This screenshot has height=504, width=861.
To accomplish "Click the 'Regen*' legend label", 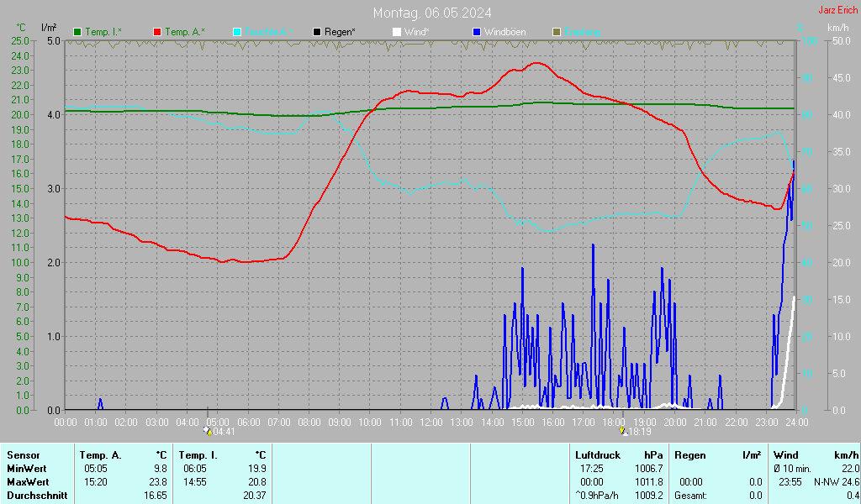I will pyautogui.click(x=340, y=32).
